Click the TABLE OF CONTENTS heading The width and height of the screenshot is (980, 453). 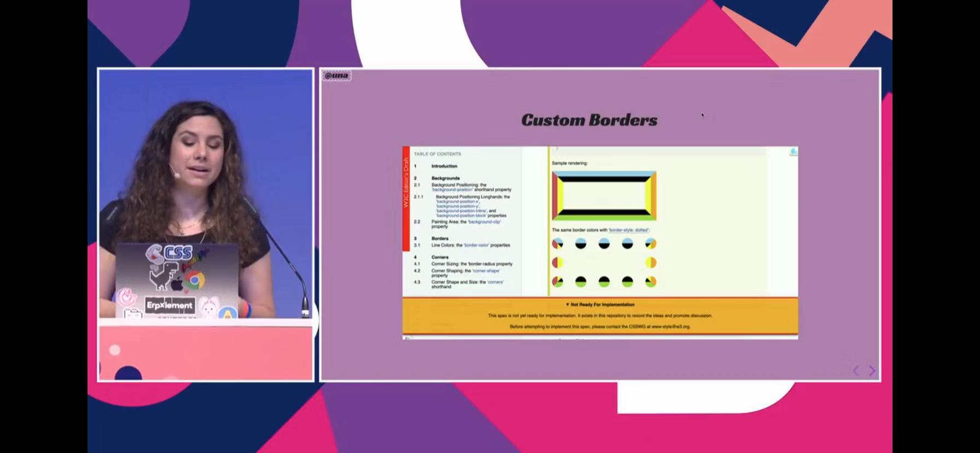pyautogui.click(x=437, y=154)
